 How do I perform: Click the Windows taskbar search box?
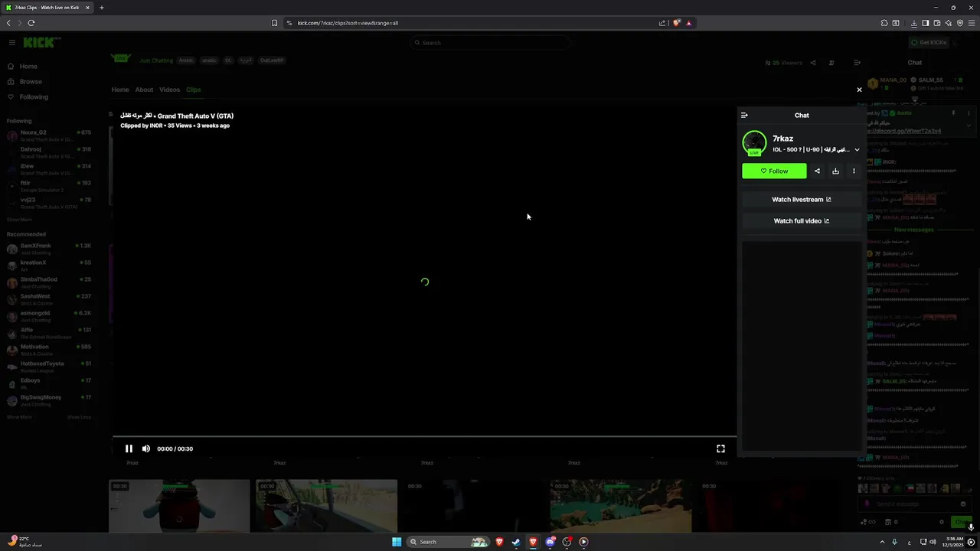(449, 542)
